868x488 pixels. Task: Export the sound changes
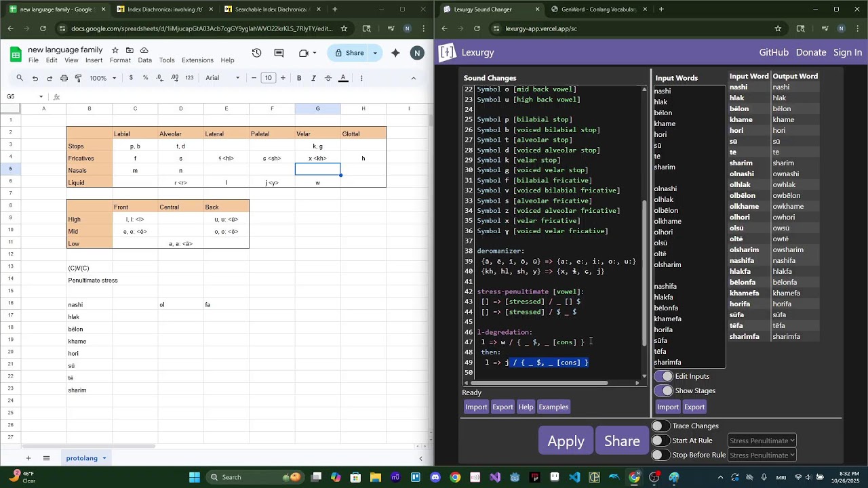(x=502, y=407)
